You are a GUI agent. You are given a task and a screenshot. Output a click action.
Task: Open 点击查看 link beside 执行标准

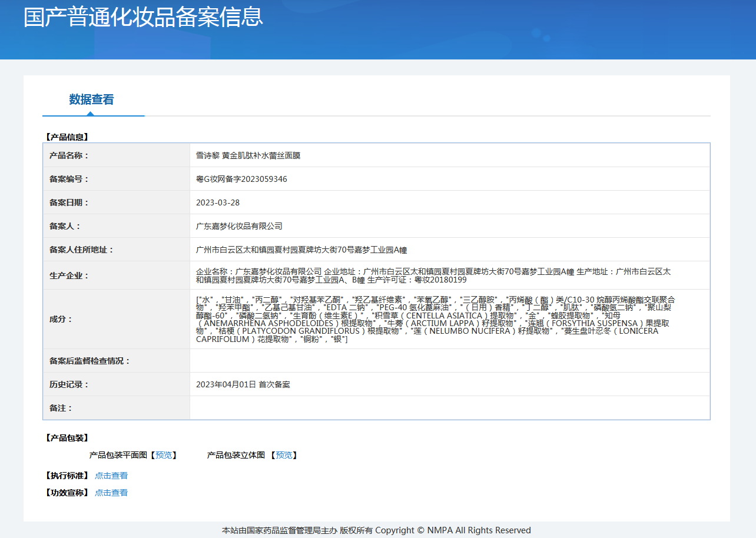tap(111, 476)
